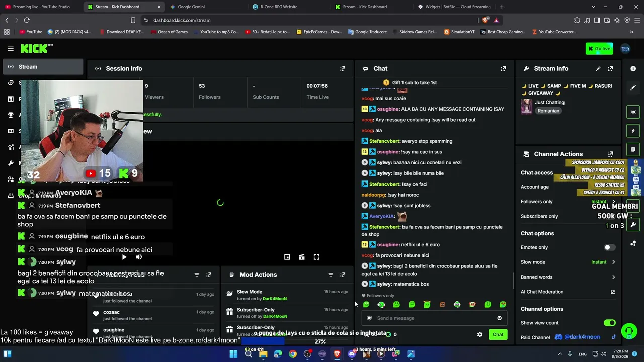Open the Ocean of Games bookmark
This screenshot has width=644, height=362.
point(169,32)
